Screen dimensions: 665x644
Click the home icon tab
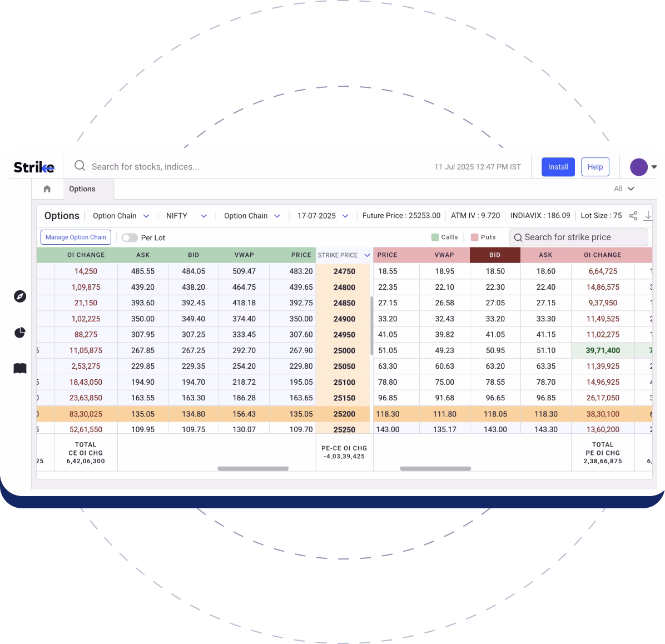47,189
